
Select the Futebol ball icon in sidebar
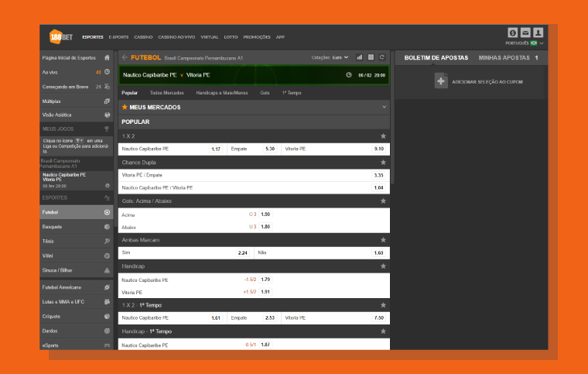tap(107, 212)
